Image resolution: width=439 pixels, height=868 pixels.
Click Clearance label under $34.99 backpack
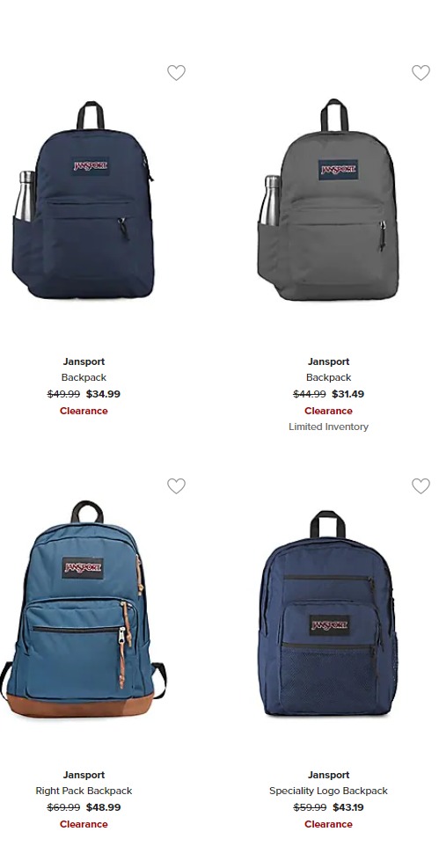(x=84, y=411)
